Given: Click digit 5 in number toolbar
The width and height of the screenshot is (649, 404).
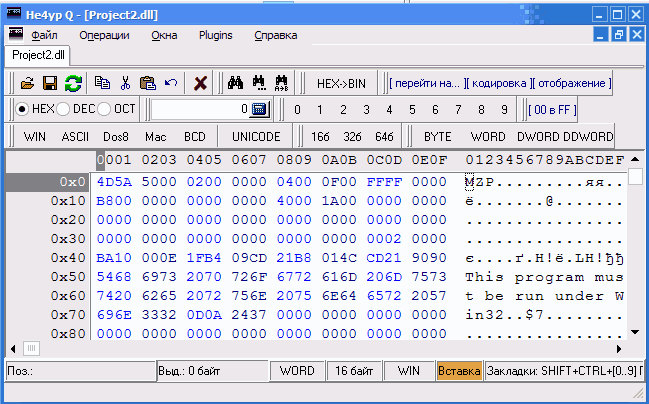Looking at the screenshot, I should [412, 110].
